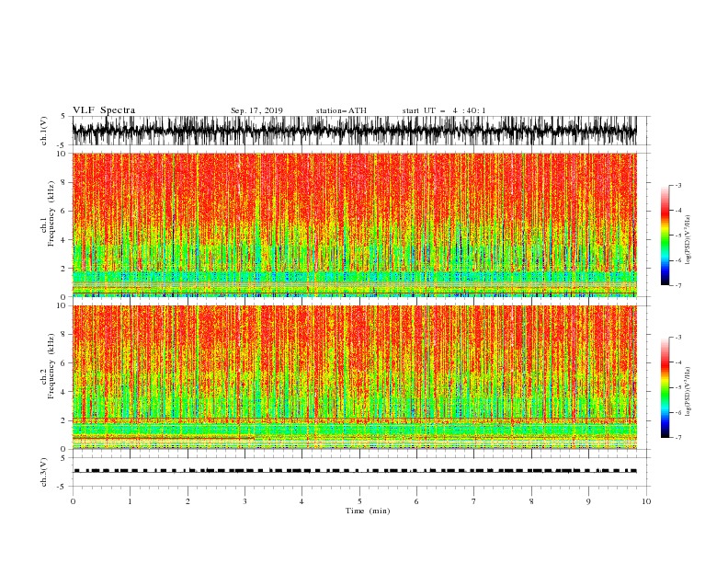Click the time axis tick label "10"
This screenshot has height=563, width=728.
click(646, 501)
